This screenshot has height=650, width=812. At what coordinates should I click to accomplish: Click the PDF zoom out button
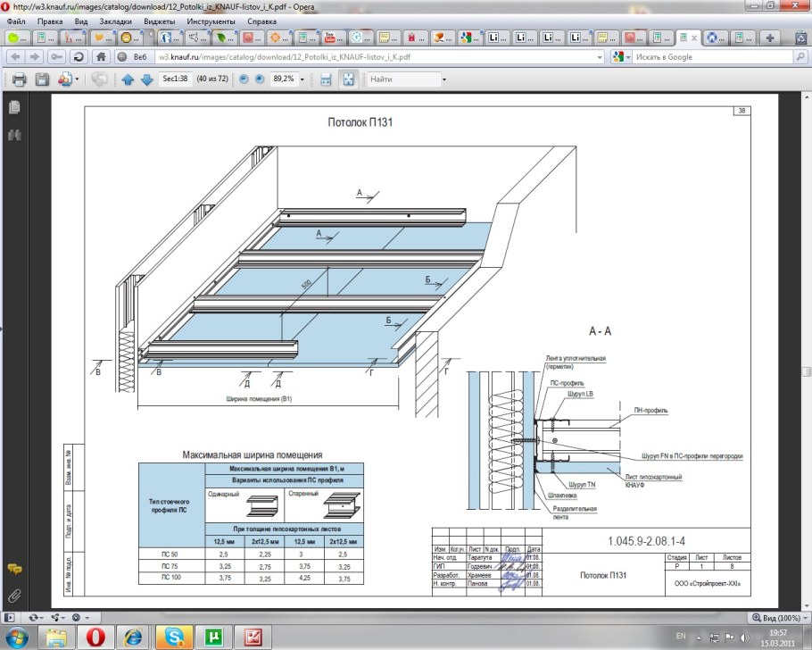[x=244, y=79]
